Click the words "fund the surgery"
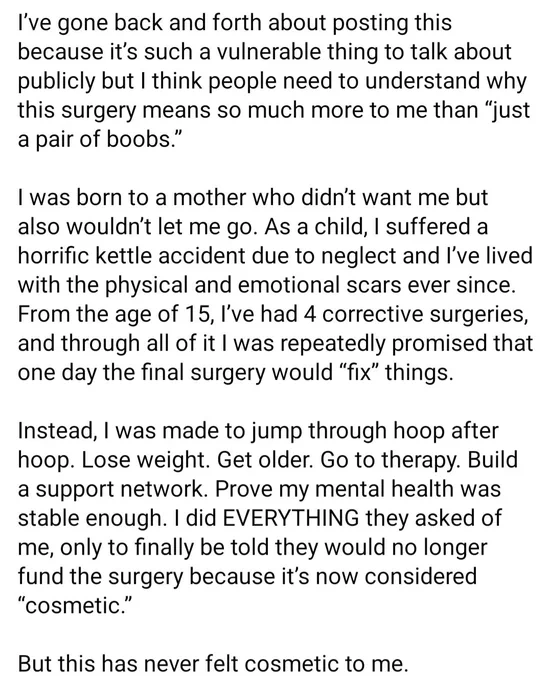Image resolution: width=552 pixels, height=680 pixels. 101,577
